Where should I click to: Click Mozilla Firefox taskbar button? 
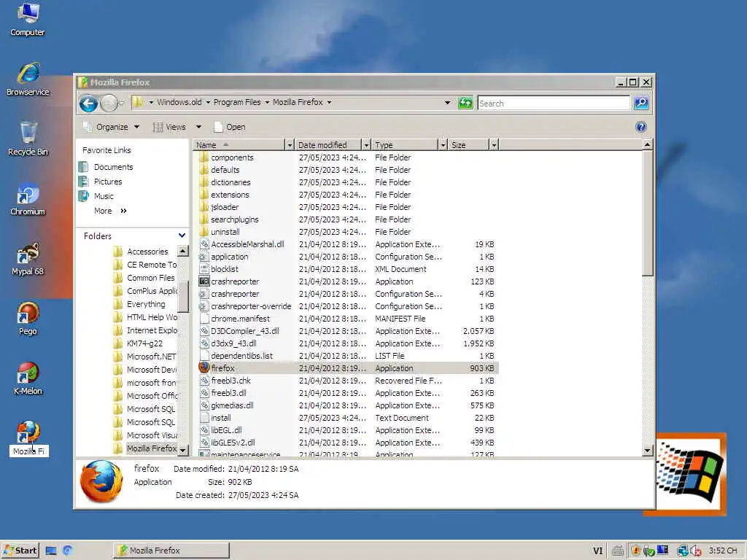point(171,551)
